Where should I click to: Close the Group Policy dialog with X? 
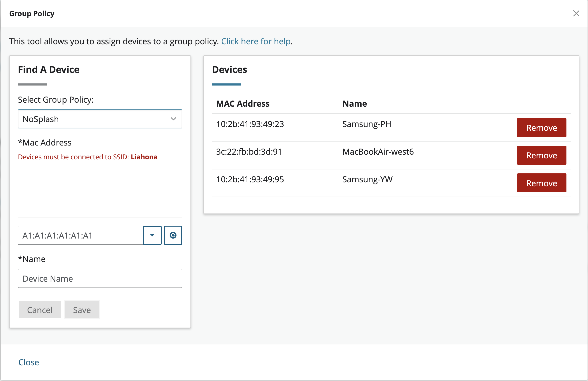[576, 14]
